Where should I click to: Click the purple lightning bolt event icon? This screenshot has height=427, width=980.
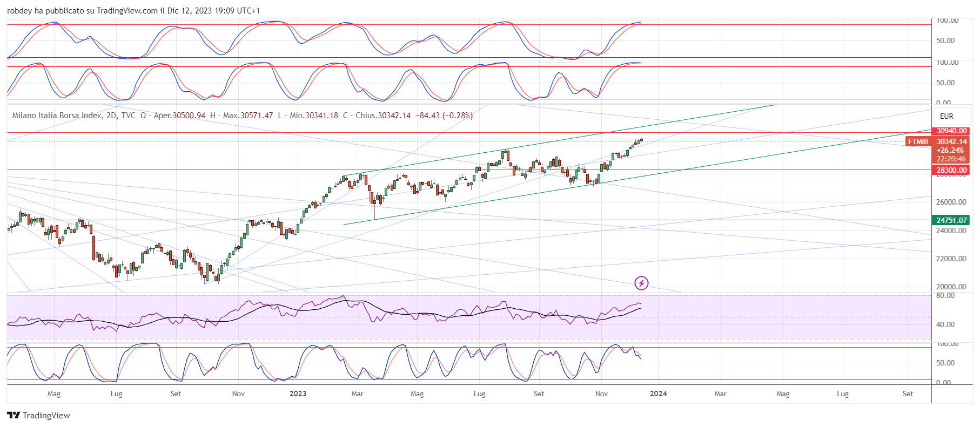641,283
